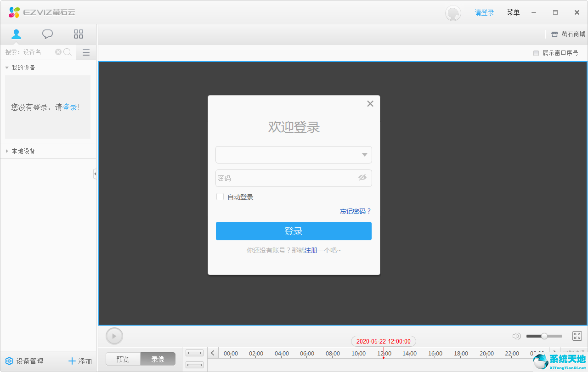This screenshot has width=588, height=372.
Task: Expand the 本地设备 tree section
Action: [7, 151]
